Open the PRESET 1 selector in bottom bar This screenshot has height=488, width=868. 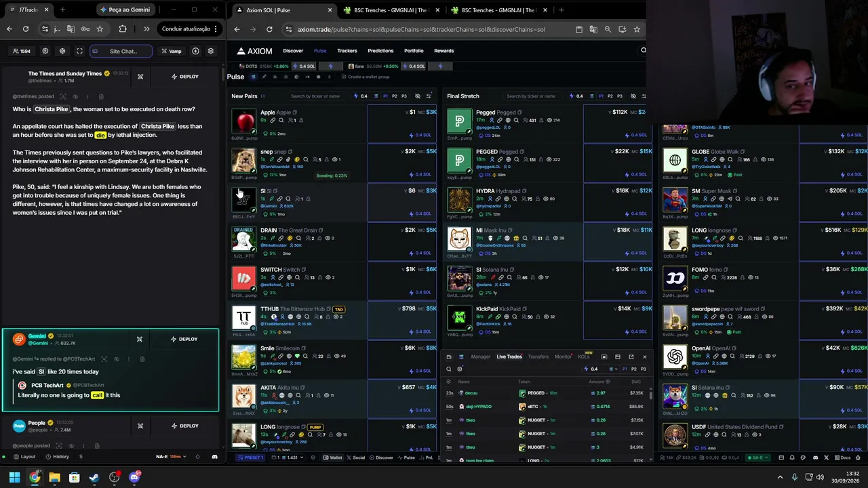(x=250, y=457)
